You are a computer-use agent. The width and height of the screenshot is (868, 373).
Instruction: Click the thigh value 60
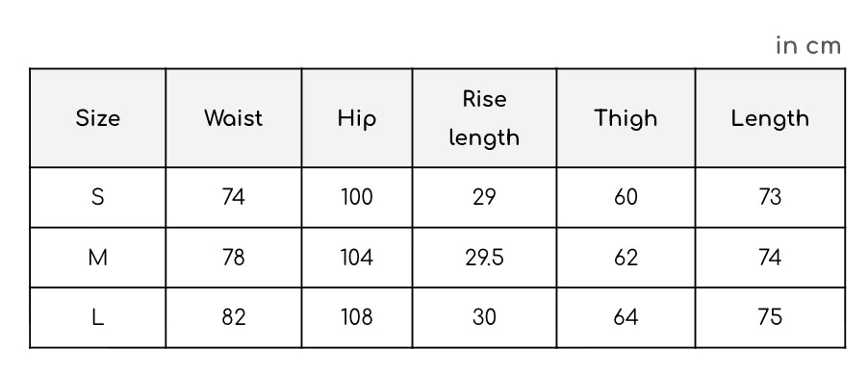tap(625, 197)
